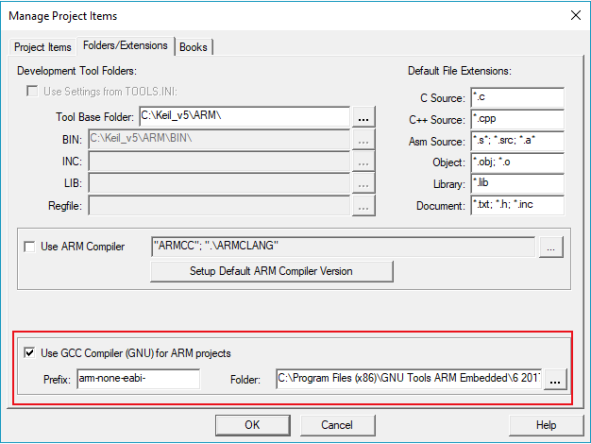591x444 pixels.
Task: Open Help for this dialog
Action: (x=546, y=425)
